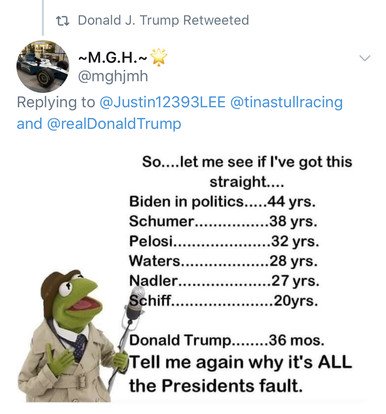Open the Donald J. Trump Retweeted label
Screen dimensions: 386x414
click(163, 20)
